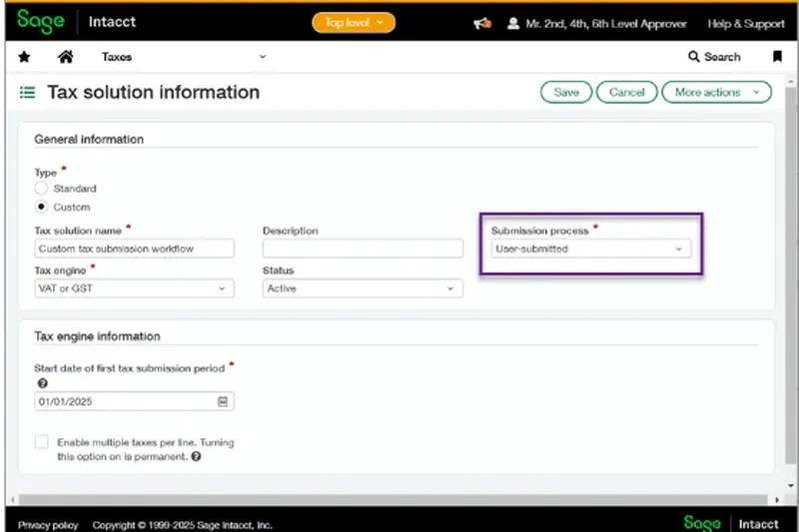Open the Taxes menu
Image resolution: width=799 pixels, height=532 pixels.
click(x=117, y=57)
